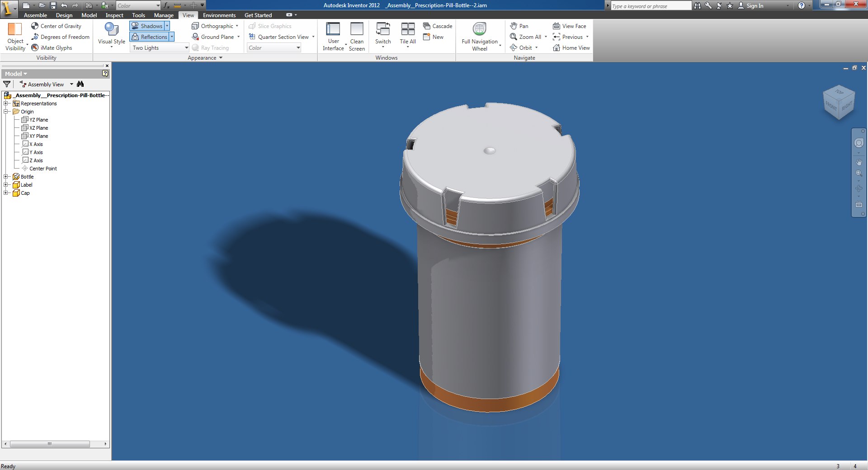Toggle Degrees of Freedom display
Screen dimensions: 868x470
coord(60,37)
